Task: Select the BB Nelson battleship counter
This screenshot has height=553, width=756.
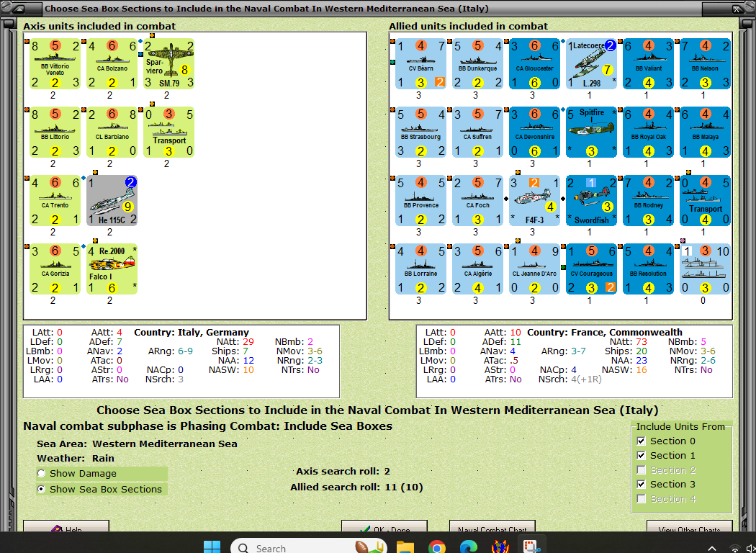Action: (704, 63)
